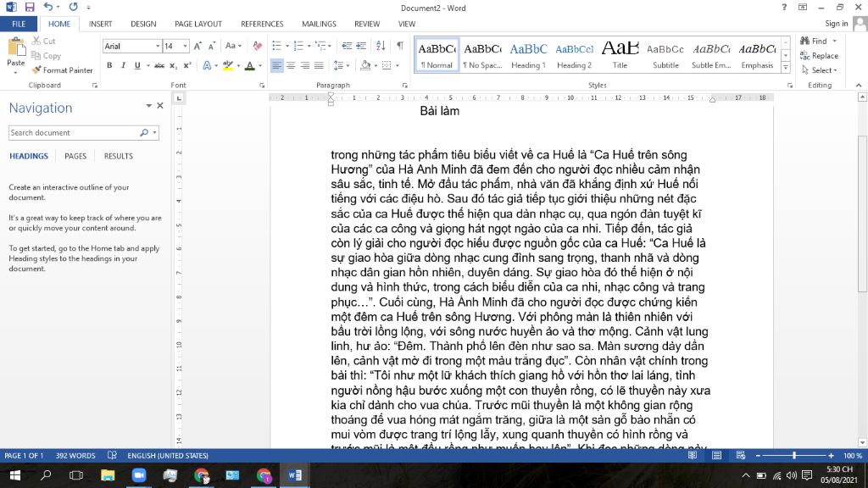Click the vertical scrollbar thumb
This screenshot has height=488, width=868.
coord(862,213)
